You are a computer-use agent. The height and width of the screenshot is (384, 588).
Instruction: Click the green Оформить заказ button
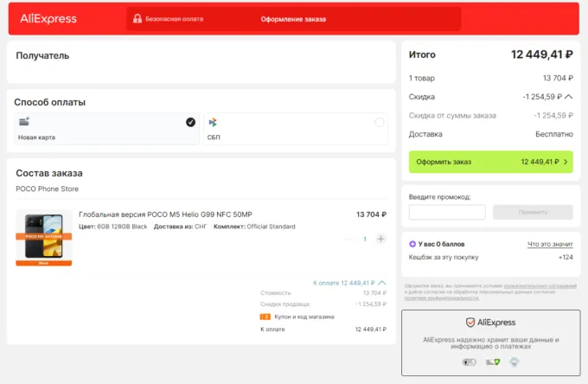tap(490, 162)
